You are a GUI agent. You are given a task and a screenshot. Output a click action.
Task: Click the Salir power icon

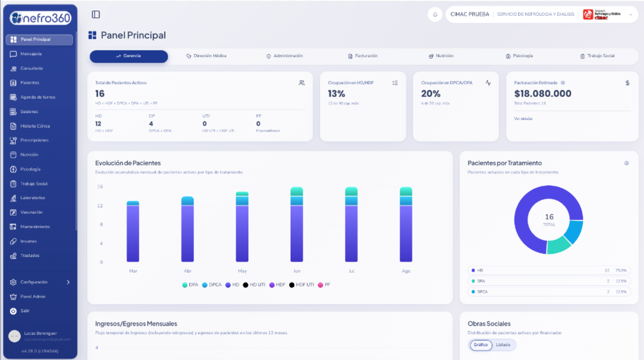pos(13,311)
